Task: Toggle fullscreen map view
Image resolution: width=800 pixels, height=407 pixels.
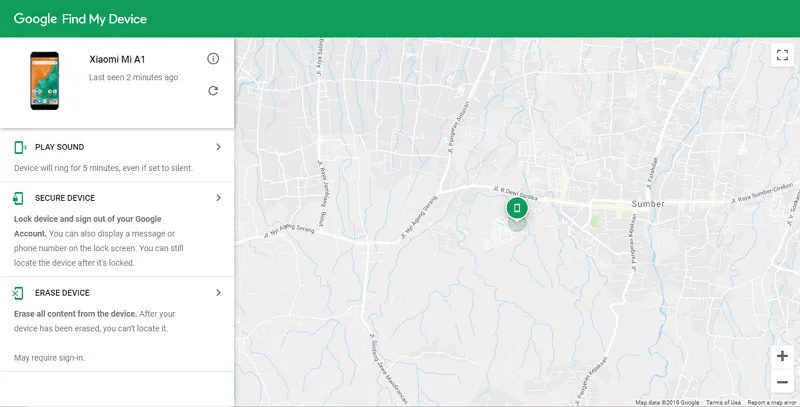Action: pos(781,56)
